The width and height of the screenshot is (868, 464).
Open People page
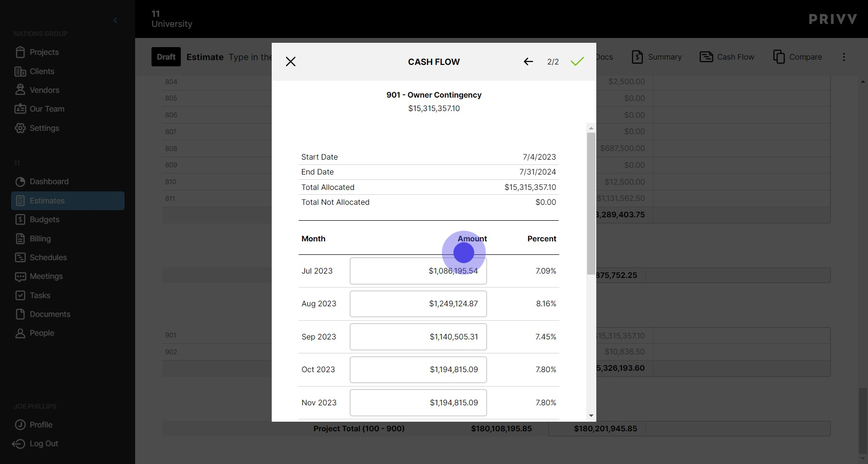tap(42, 333)
